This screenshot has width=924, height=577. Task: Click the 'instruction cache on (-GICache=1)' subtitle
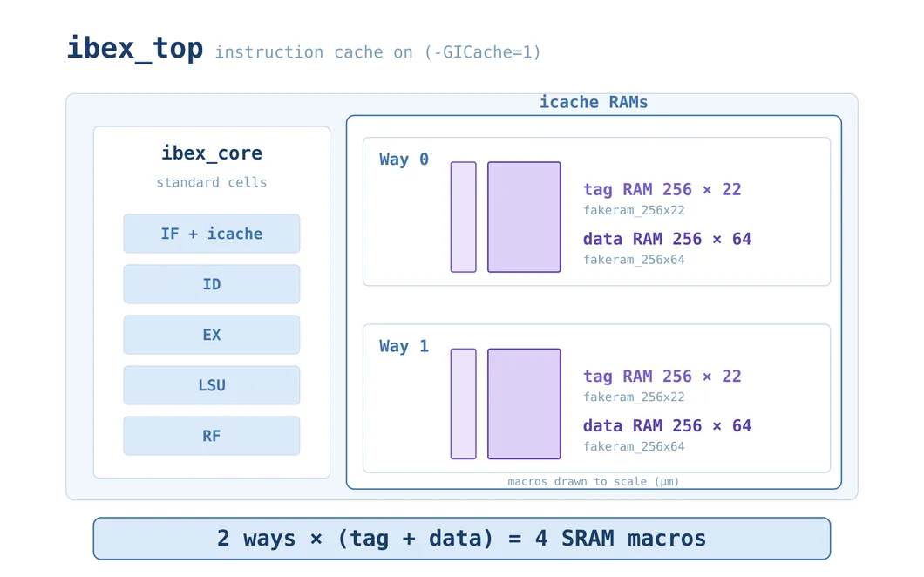click(x=377, y=52)
